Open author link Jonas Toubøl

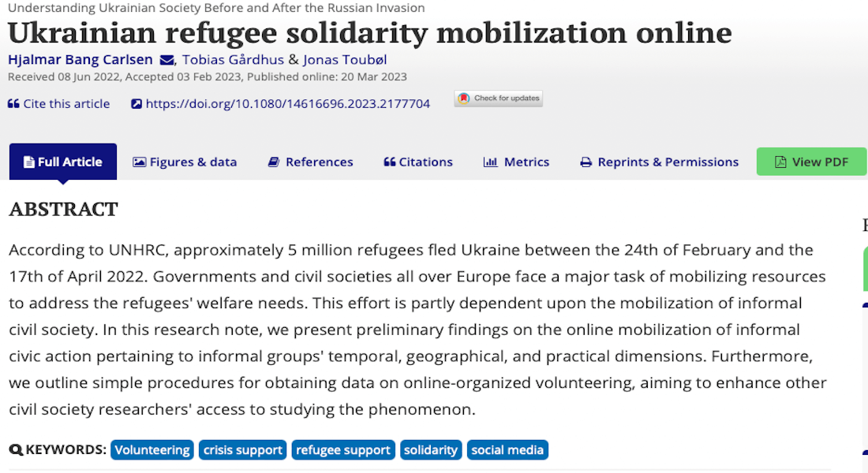[345, 60]
